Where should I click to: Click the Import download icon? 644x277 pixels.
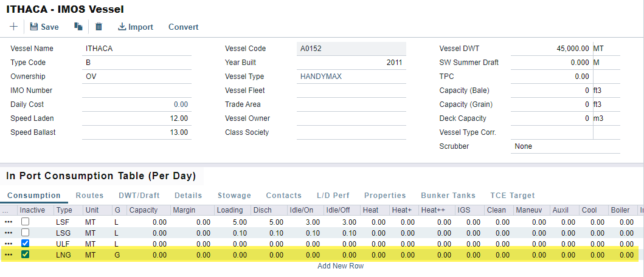click(x=122, y=27)
